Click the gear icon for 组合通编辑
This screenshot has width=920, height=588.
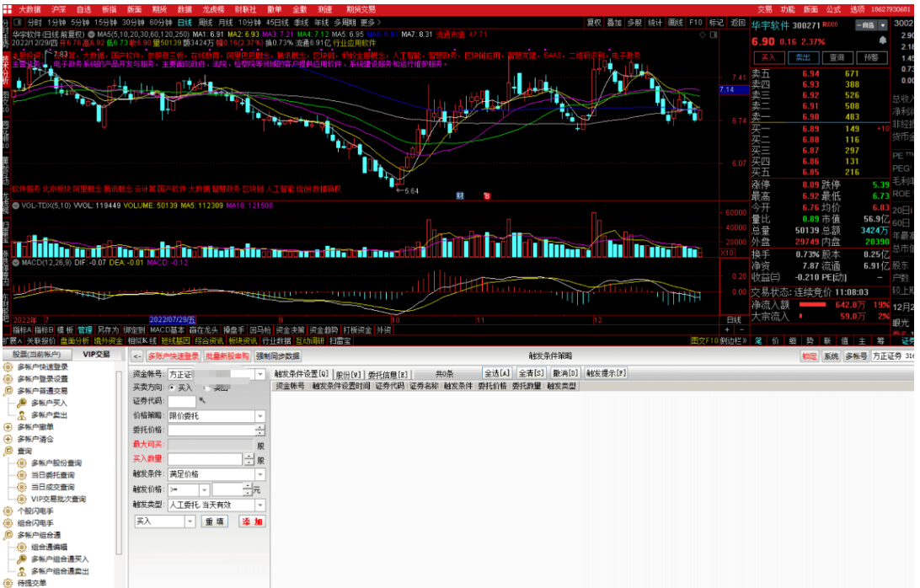tap(22, 547)
